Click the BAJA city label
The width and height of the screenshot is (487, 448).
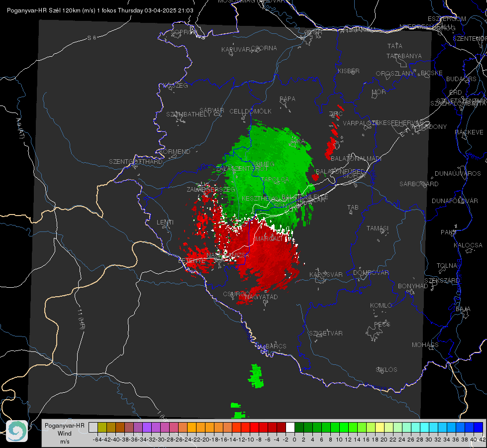pos(463,309)
